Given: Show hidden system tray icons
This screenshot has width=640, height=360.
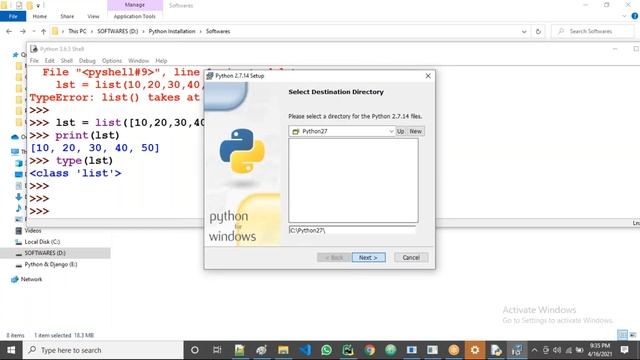Looking at the screenshot, I should coord(534,350).
